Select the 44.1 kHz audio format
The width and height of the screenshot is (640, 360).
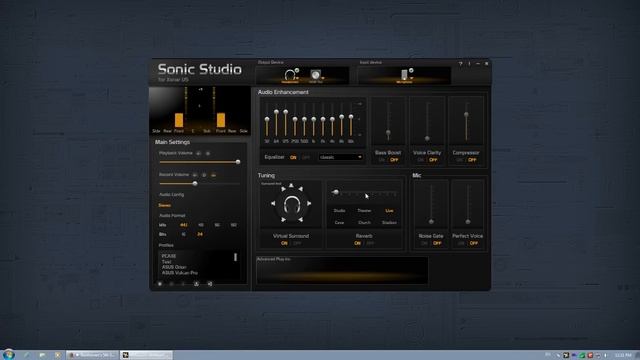coord(184,225)
